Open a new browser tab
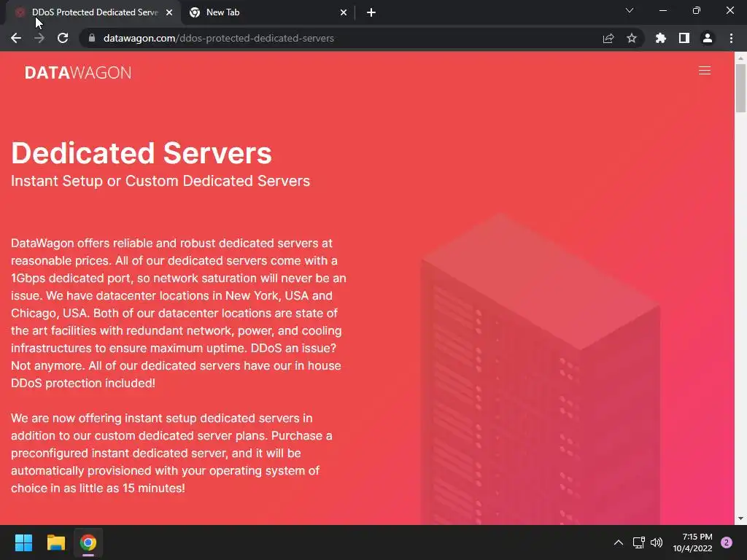This screenshot has width=747, height=560. [x=371, y=13]
